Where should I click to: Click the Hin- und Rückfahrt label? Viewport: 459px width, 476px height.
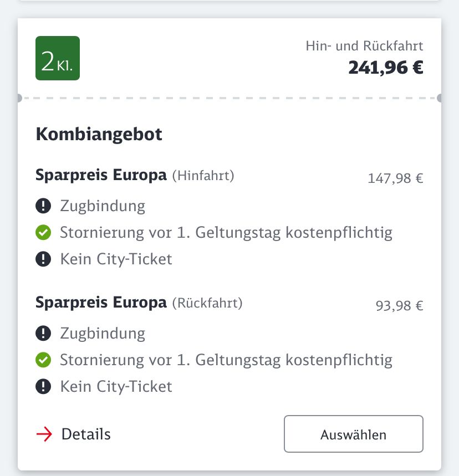[x=364, y=46]
